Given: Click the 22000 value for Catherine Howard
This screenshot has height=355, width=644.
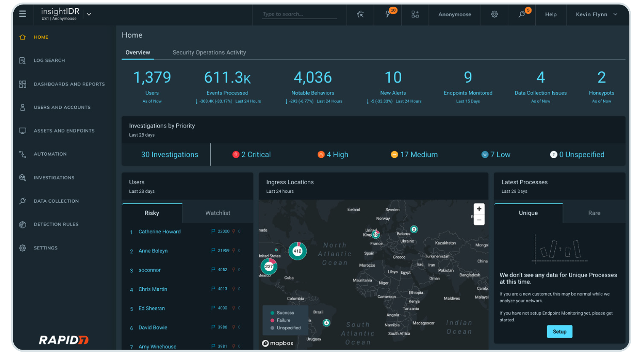Looking at the screenshot, I should pyautogui.click(x=223, y=231).
